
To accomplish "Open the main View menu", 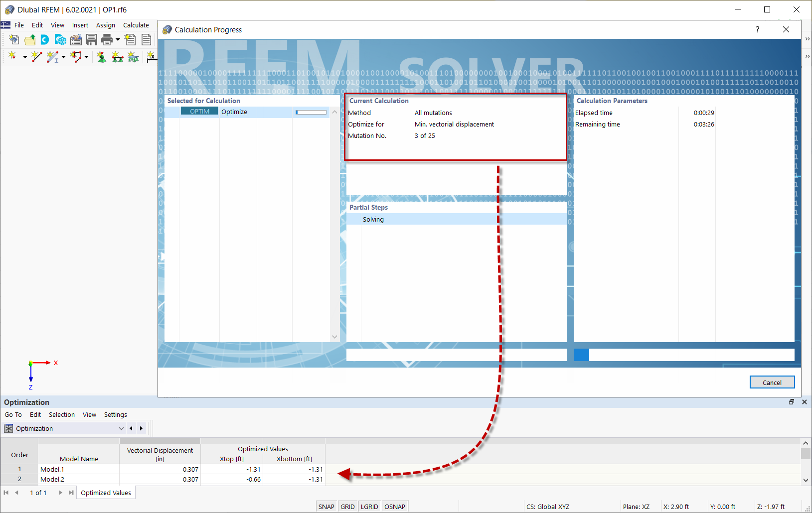I will tap(57, 25).
